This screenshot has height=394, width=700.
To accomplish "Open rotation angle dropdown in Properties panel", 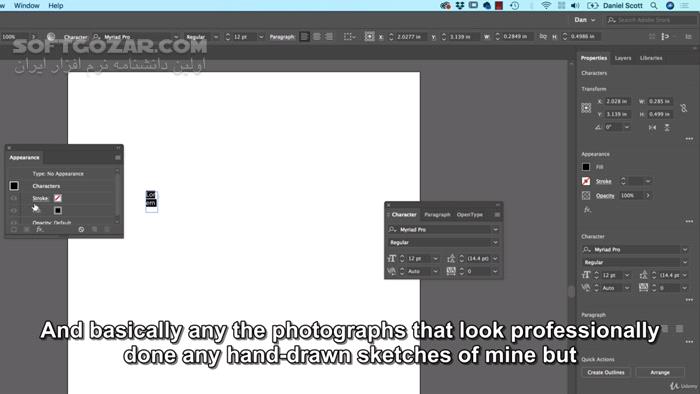I will (x=627, y=127).
